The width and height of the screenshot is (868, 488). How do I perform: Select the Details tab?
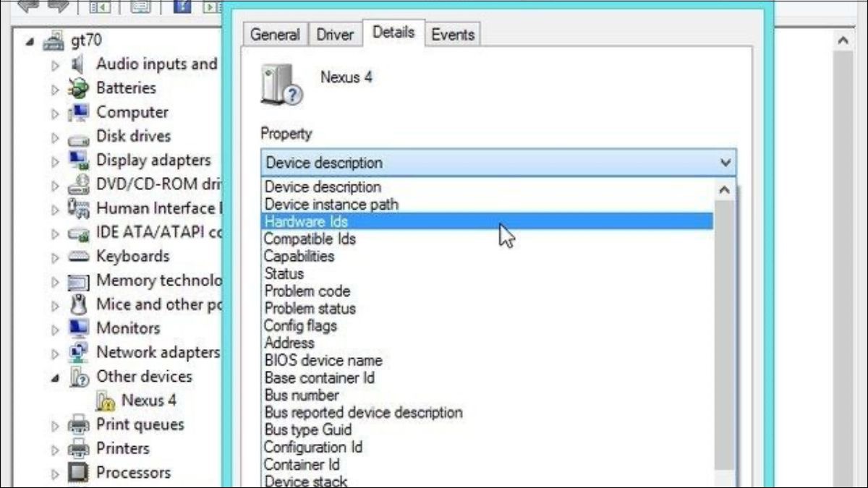393,33
